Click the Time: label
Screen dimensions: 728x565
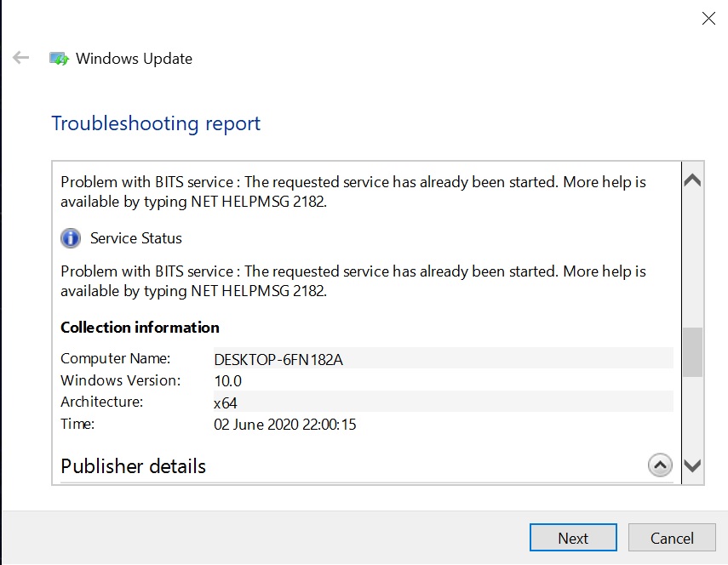click(x=77, y=423)
